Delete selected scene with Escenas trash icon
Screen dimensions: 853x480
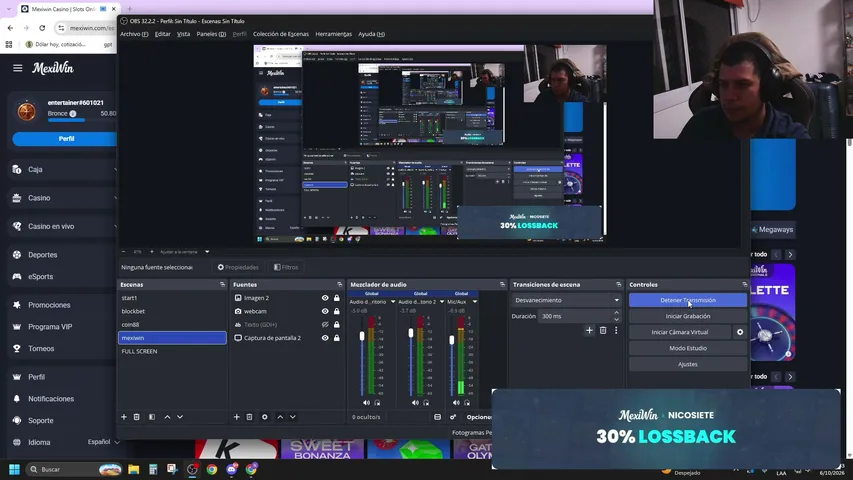[137, 417]
